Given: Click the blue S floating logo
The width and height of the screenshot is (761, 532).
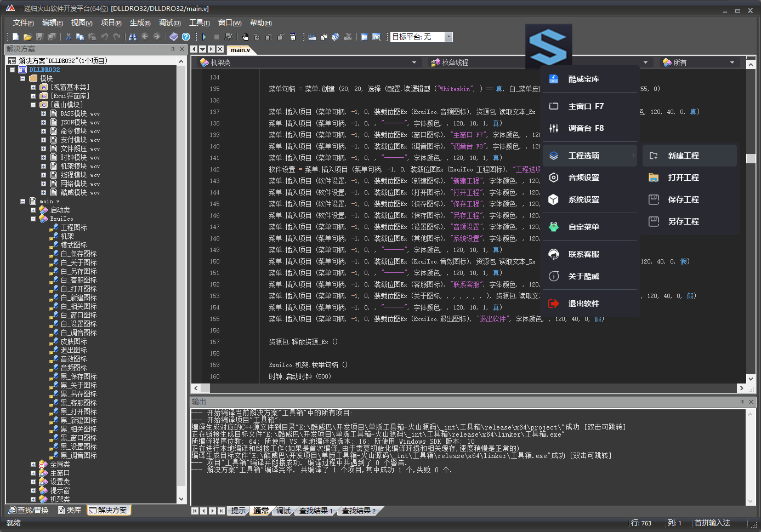Looking at the screenshot, I should click(548, 46).
